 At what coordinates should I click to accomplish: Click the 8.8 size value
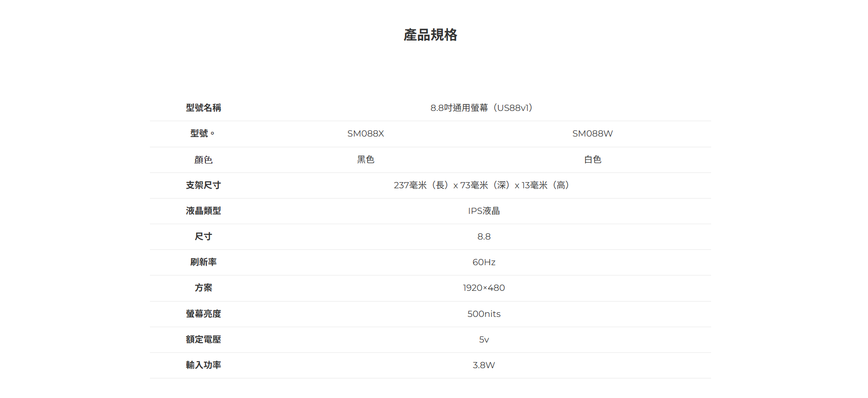484,237
